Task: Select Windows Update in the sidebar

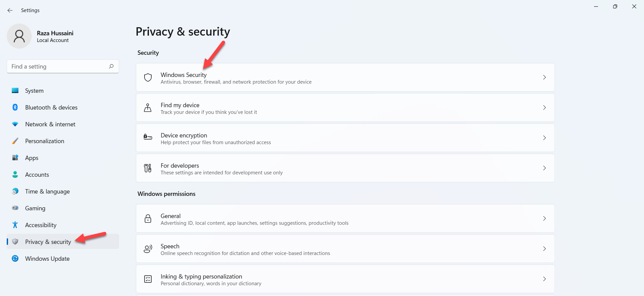Action: click(x=47, y=259)
